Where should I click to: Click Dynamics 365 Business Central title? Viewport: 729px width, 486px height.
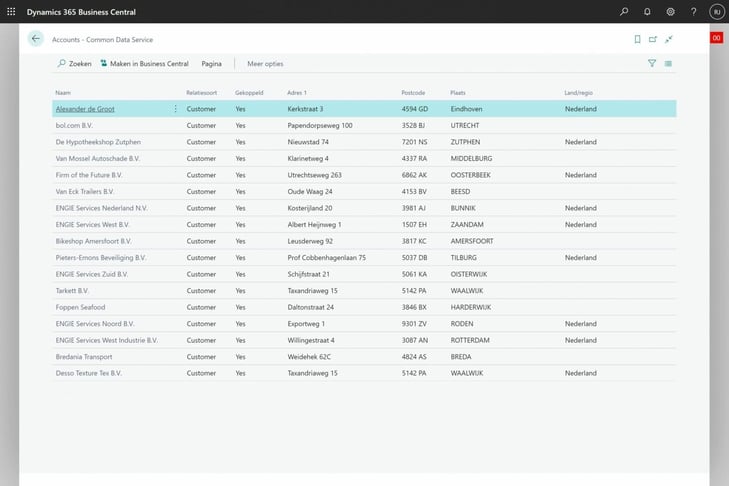[81, 12]
